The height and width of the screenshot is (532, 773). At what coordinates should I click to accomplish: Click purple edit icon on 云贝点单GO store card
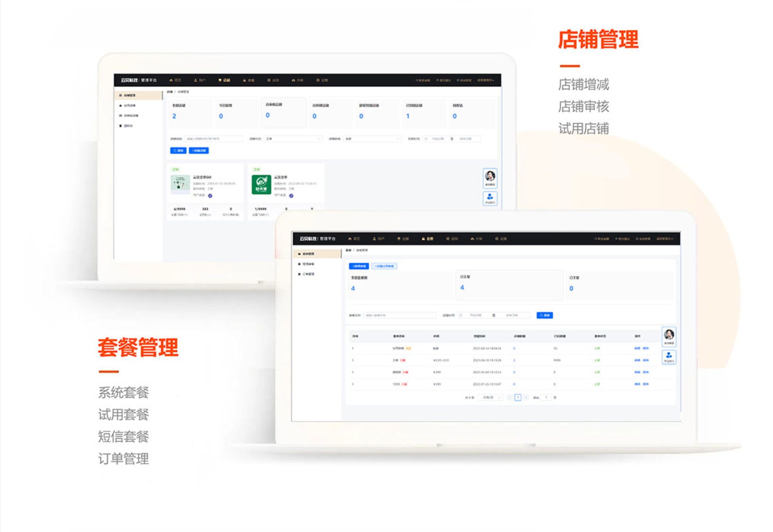210,196
